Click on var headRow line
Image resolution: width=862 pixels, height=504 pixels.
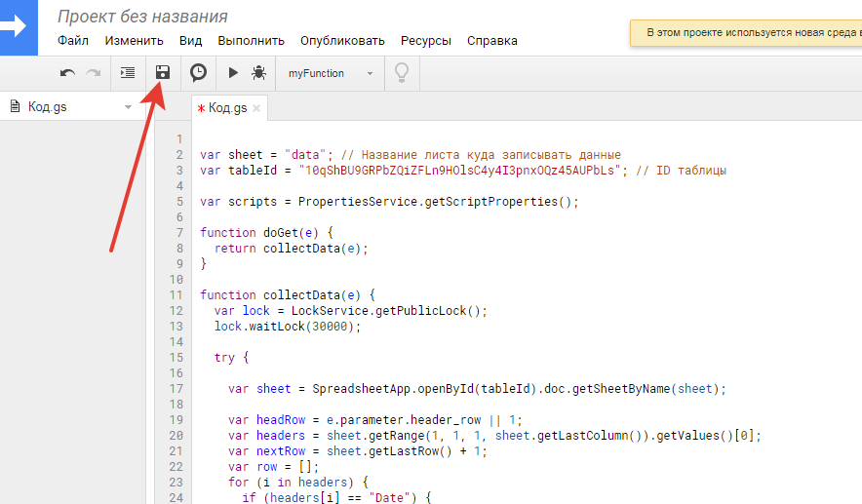point(374,420)
